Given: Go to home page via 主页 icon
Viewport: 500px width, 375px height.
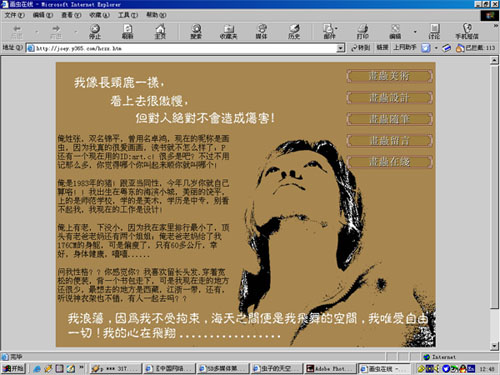Looking at the screenshot, I should [x=160, y=32].
